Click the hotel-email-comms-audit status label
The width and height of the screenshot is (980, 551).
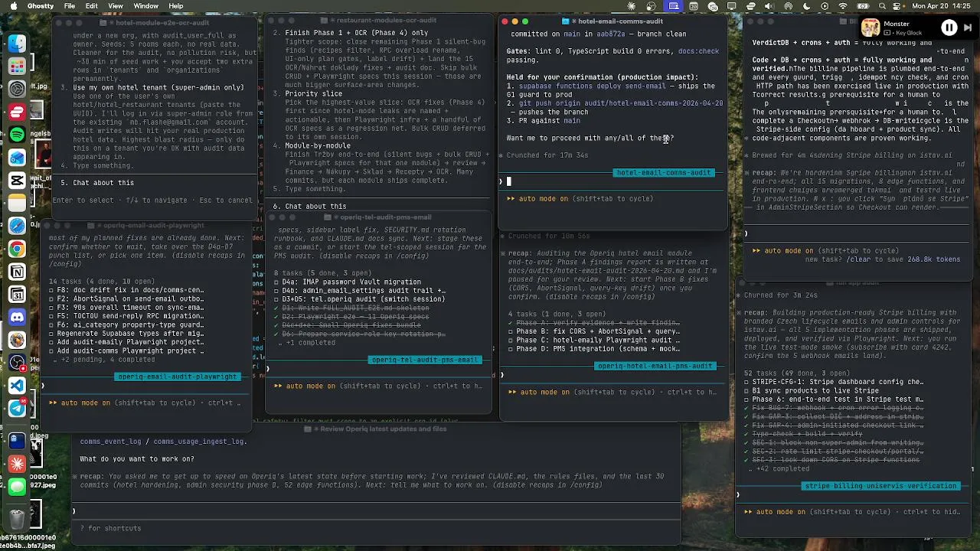click(x=664, y=173)
